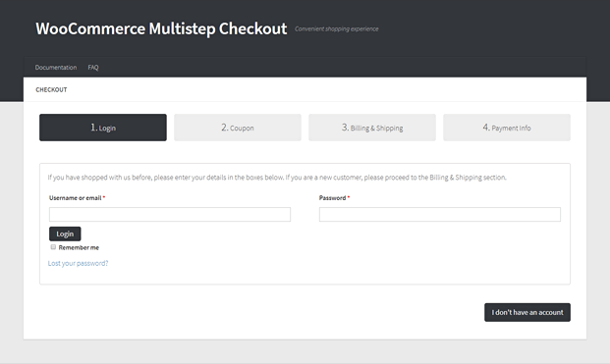
Task: Click the Login submit button
Action: pyautogui.click(x=65, y=234)
